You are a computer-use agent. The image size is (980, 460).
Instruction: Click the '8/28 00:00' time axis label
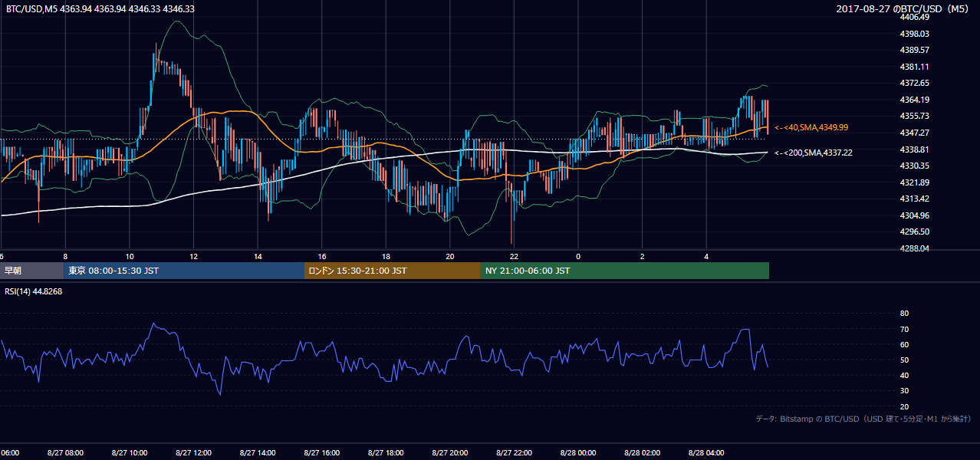[578, 453]
